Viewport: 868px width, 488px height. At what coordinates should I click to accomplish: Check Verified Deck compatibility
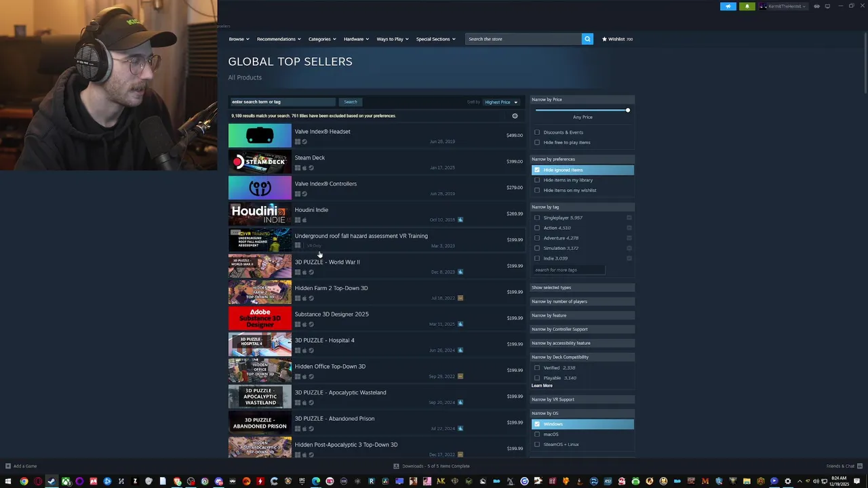coord(537,368)
